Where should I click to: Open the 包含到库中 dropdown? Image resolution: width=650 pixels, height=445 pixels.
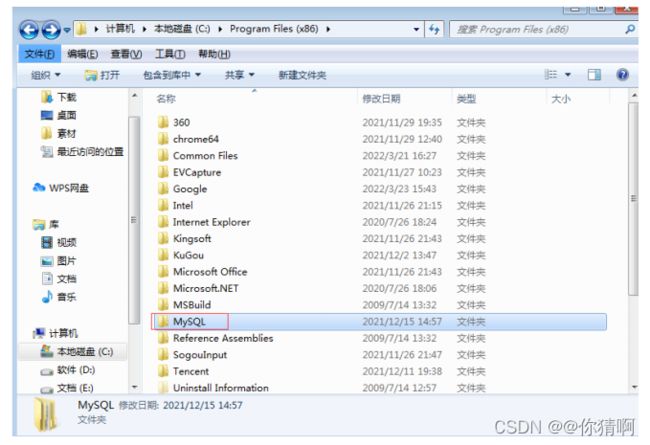click(172, 75)
